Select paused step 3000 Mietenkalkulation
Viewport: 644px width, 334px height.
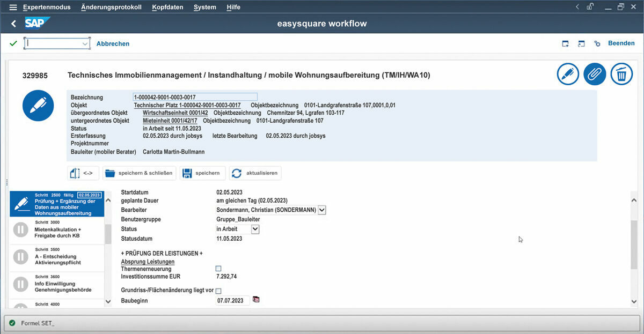click(x=57, y=229)
